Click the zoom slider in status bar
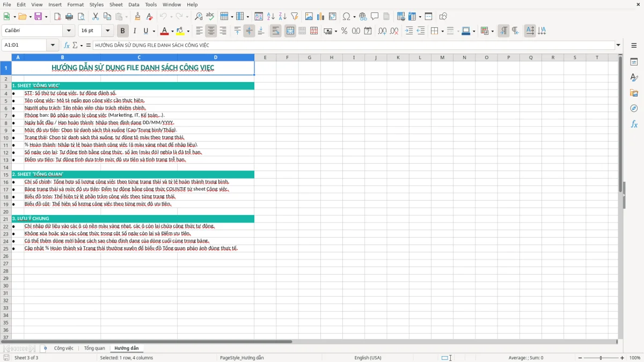The image size is (644, 362). (601, 358)
